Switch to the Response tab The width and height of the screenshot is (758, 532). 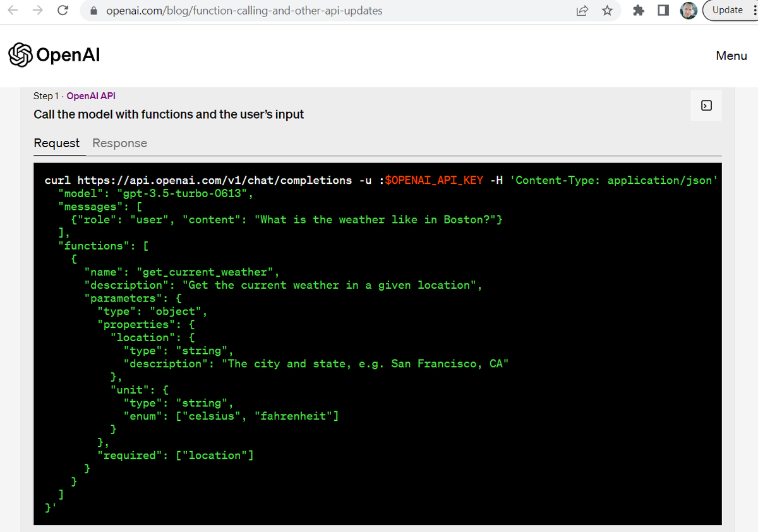pyautogui.click(x=119, y=143)
